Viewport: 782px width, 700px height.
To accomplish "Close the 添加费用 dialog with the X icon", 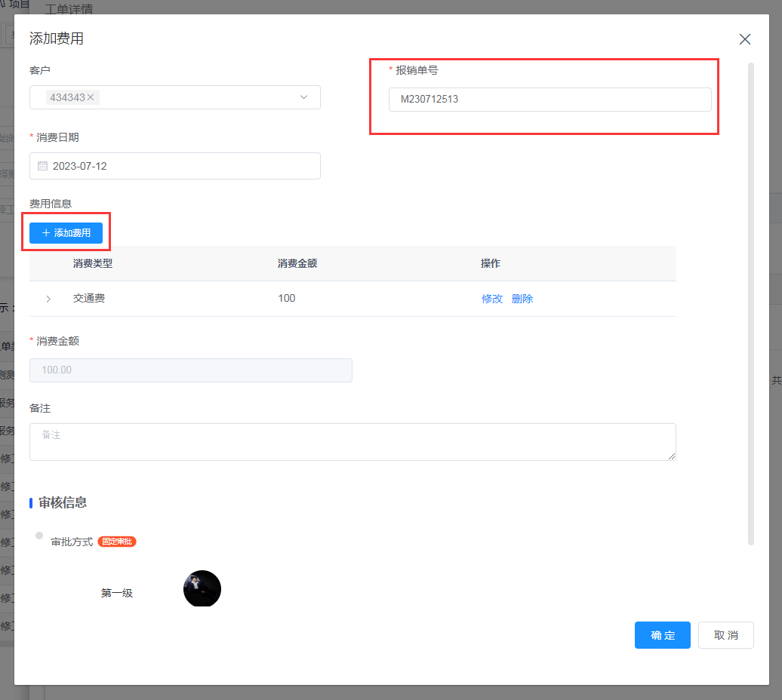I will pos(744,39).
